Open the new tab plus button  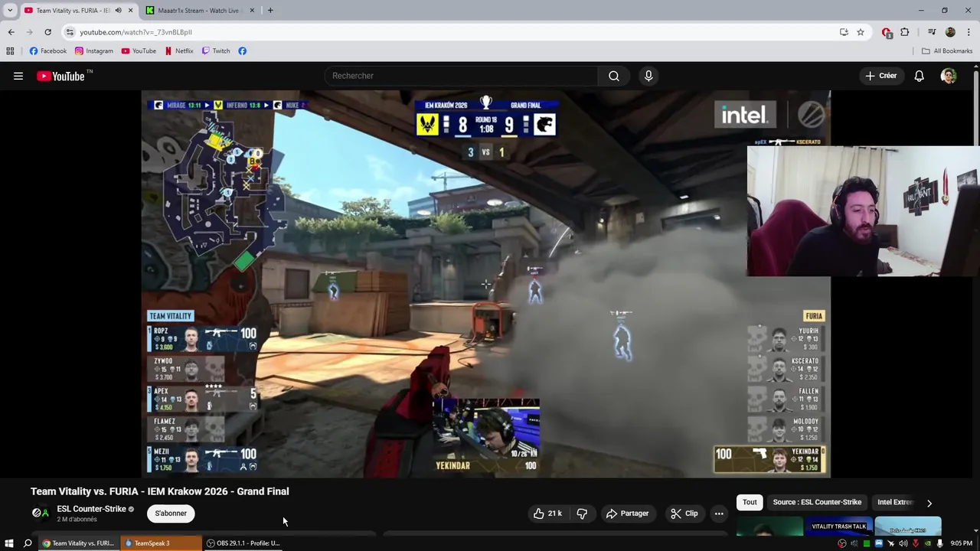[x=270, y=10]
